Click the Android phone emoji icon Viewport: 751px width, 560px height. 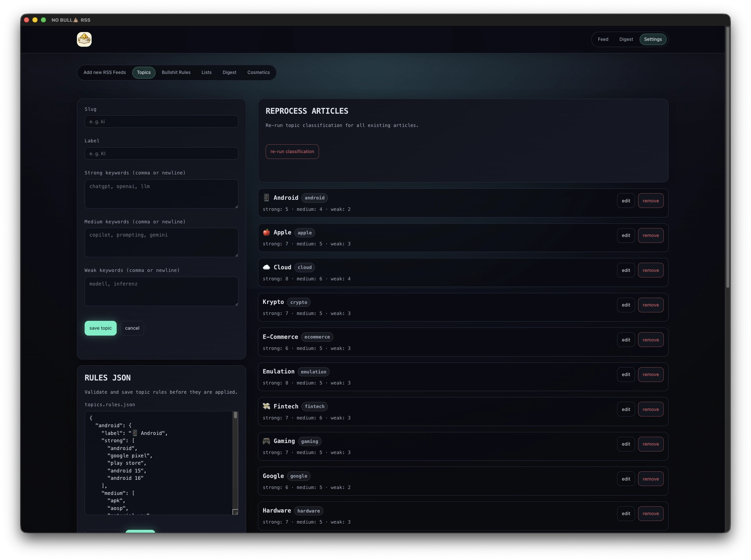pos(266,198)
